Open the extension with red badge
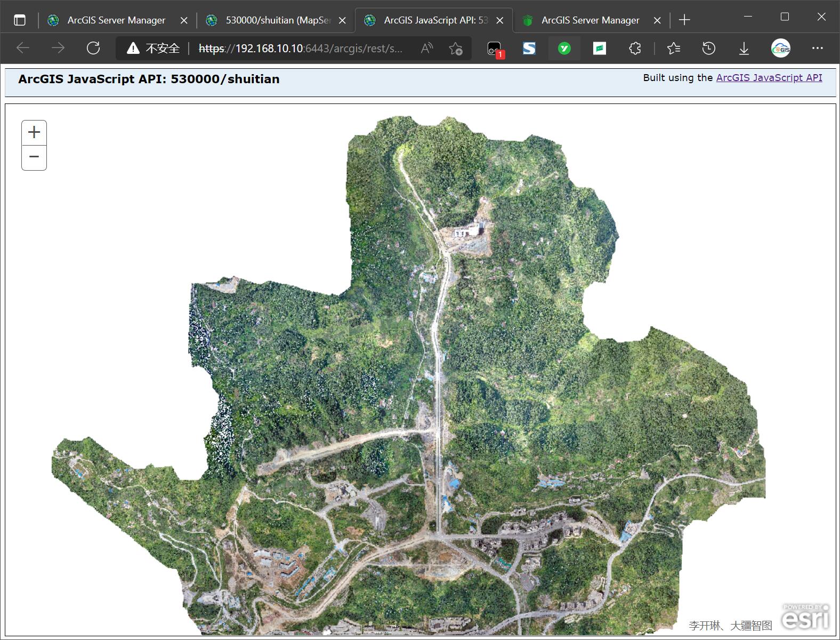 [x=495, y=49]
